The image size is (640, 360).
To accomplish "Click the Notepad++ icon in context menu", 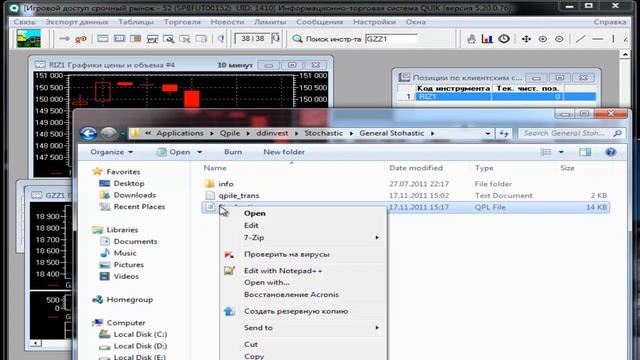I will [x=229, y=271].
